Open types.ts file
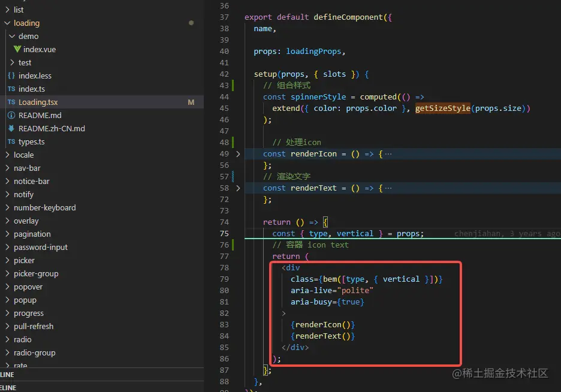Screen dimensions: 561x392 click(x=32, y=142)
